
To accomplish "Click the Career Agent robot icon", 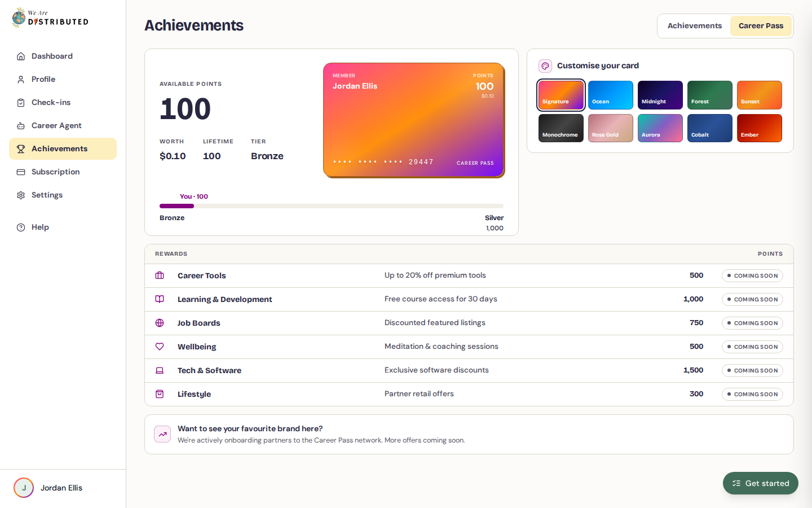I will click(21, 126).
